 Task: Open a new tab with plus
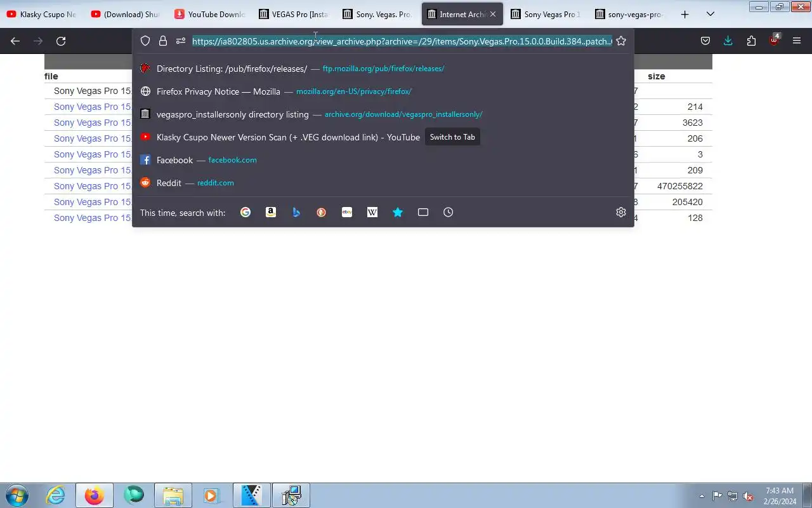click(684, 14)
